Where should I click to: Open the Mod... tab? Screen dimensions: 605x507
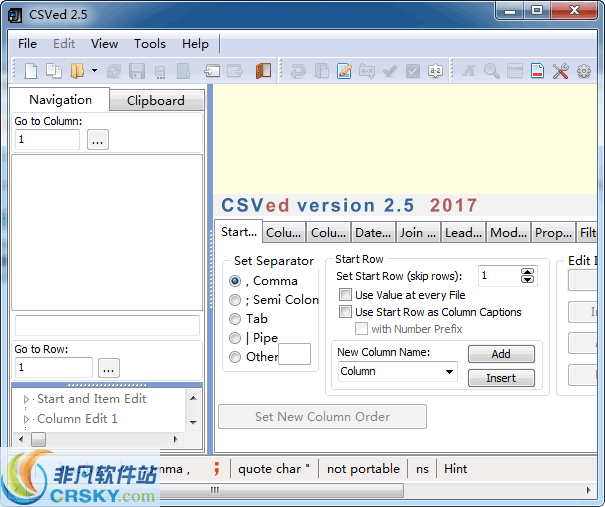[509, 233]
